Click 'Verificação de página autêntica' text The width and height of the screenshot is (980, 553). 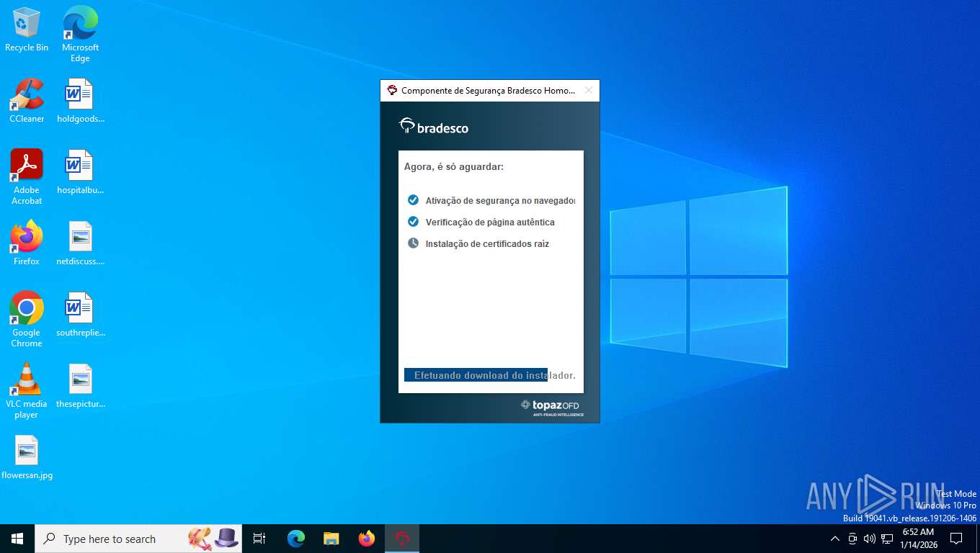pos(490,222)
